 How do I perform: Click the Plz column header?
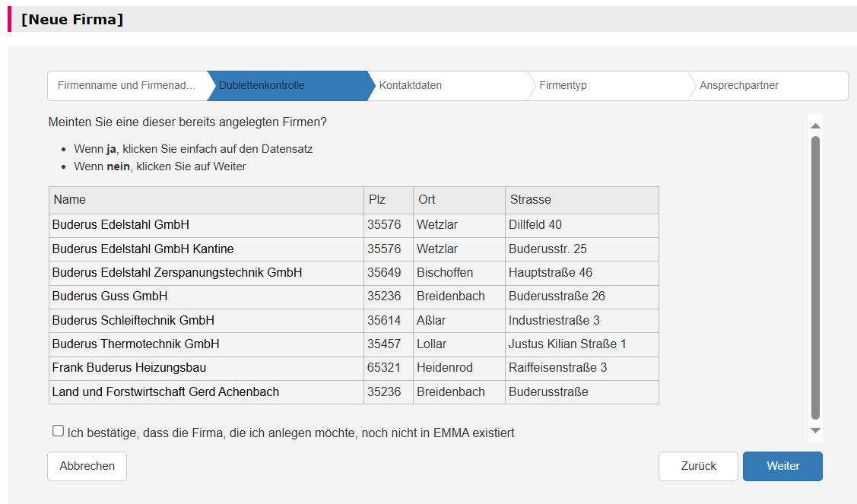click(389, 200)
